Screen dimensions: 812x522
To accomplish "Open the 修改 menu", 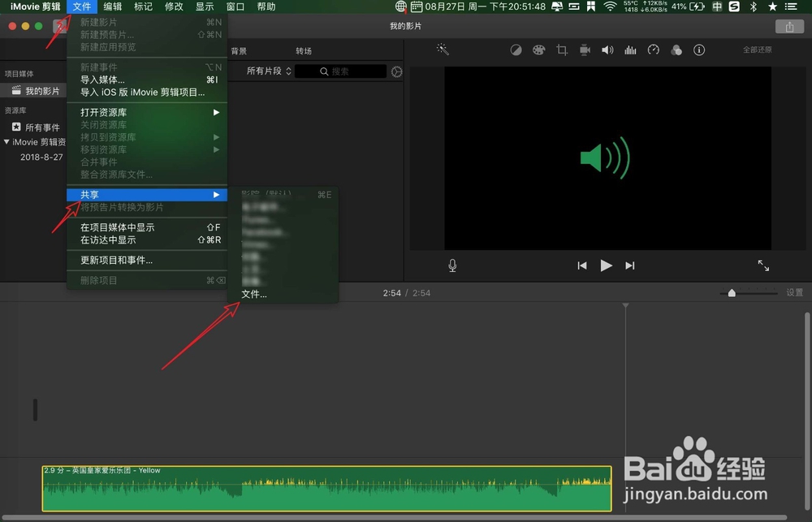I will [174, 6].
